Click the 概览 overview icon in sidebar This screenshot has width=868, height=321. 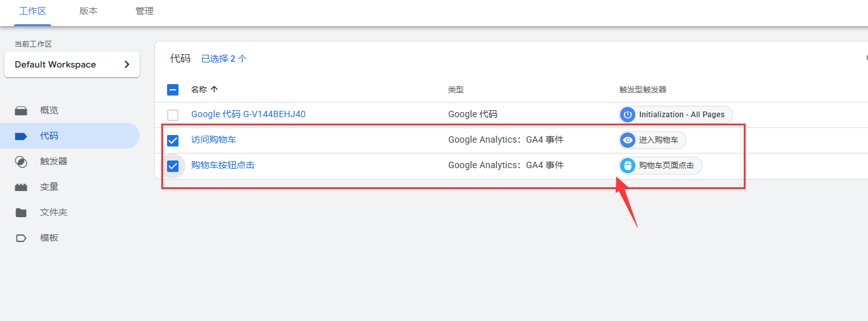pyautogui.click(x=21, y=111)
